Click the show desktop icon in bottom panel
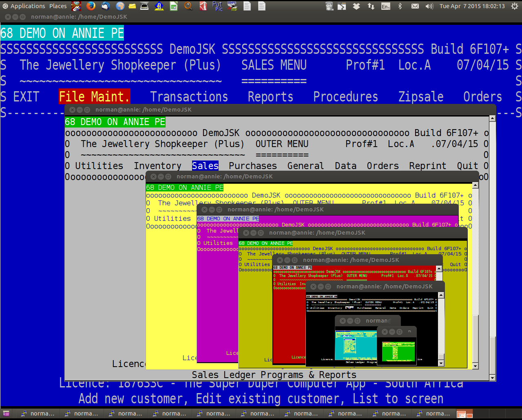This screenshot has width=522, height=420. point(6,414)
